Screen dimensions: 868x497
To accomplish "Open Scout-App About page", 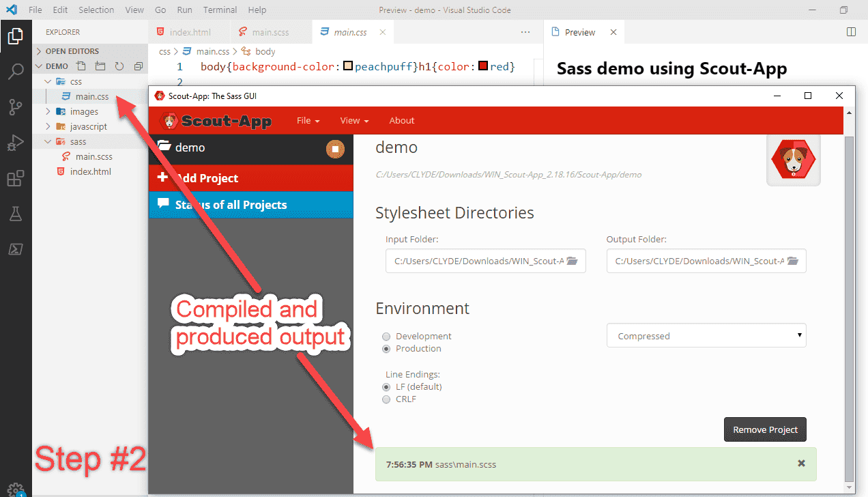I will pyautogui.click(x=402, y=120).
